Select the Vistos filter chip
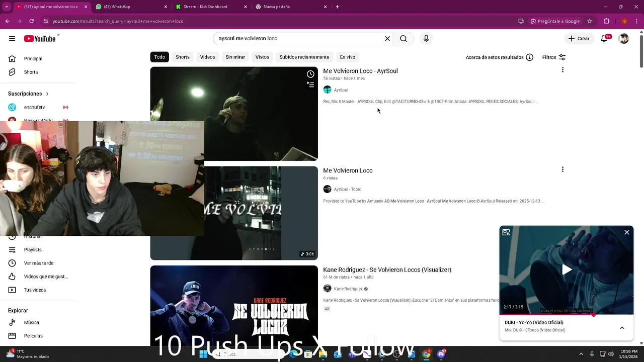 (x=262, y=57)
